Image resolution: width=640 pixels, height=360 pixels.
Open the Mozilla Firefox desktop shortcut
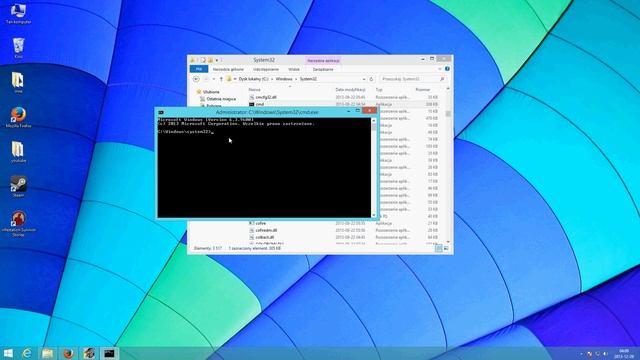[18, 117]
